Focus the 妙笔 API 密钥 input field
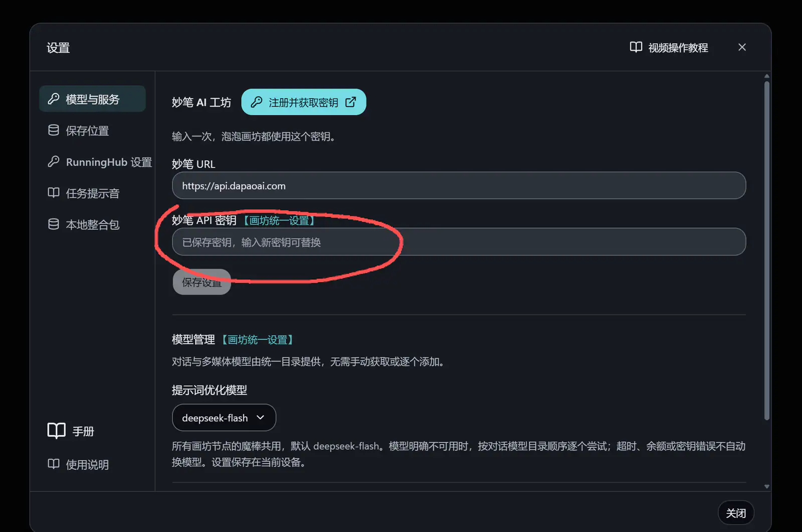Viewport: 802px width, 532px height. [459, 242]
